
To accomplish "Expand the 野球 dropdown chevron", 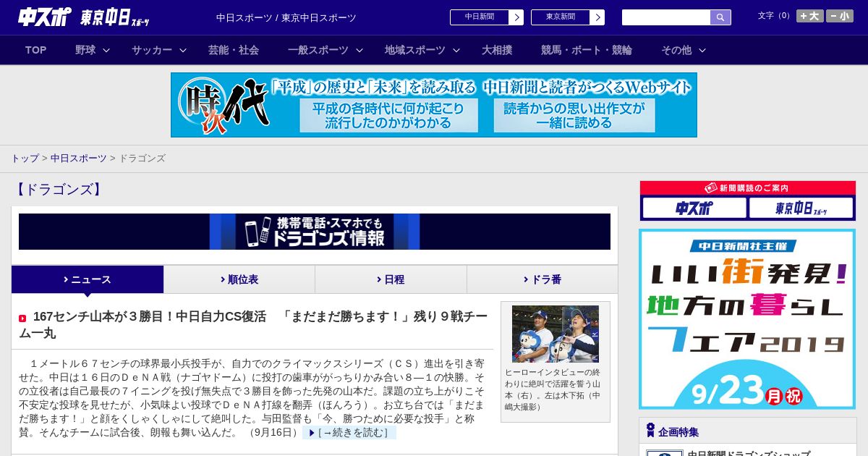I will [106, 50].
